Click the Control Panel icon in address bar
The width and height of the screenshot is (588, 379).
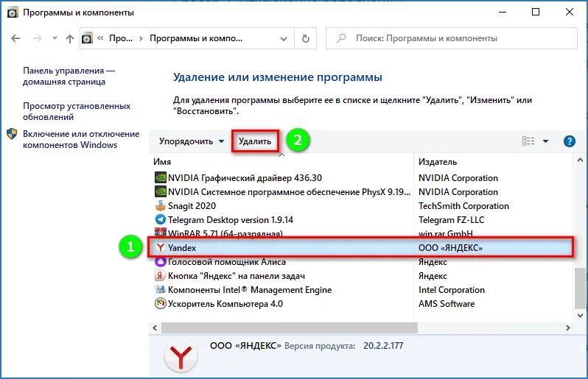(87, 38)
